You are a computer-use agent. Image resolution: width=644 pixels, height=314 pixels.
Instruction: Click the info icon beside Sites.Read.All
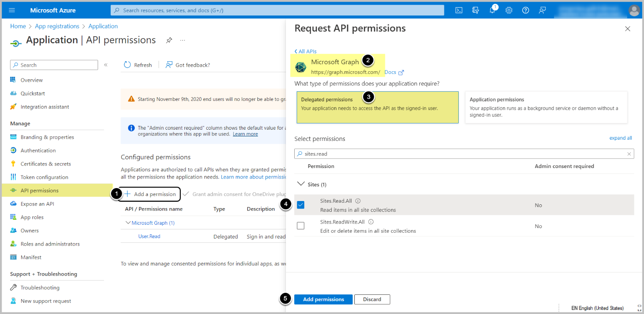358,201
